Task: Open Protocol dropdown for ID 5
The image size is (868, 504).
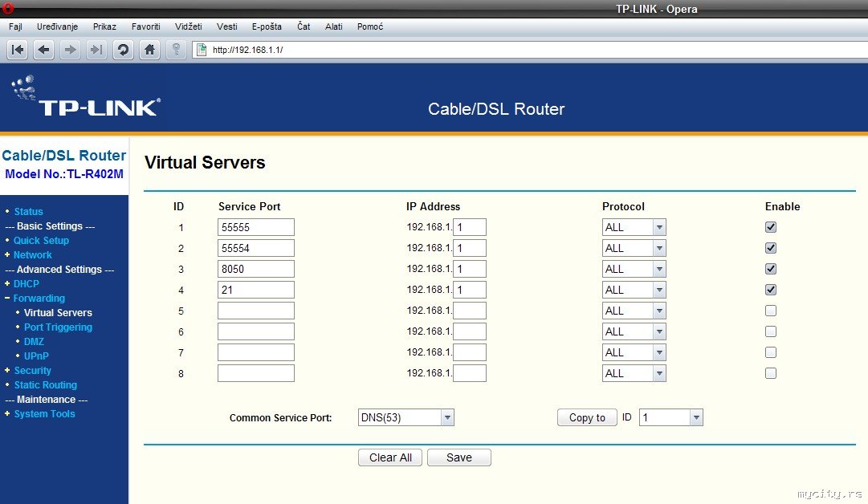Action: click(x=634, y=311)
